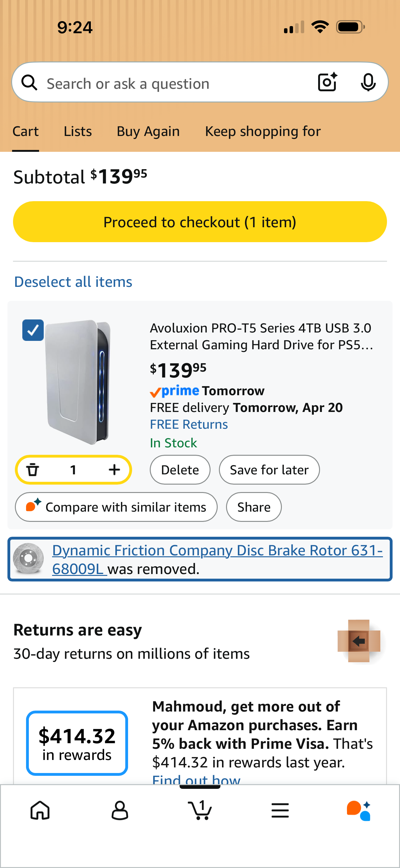
Task: Tap Deselect all items link
Action: click(x=73, y=282)
